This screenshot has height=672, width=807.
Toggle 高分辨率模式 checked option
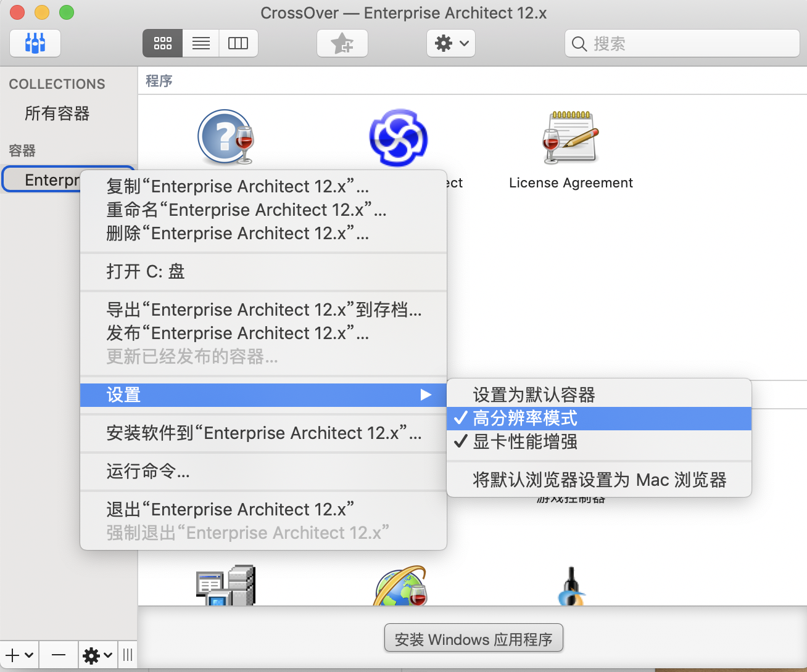[599, 418]
